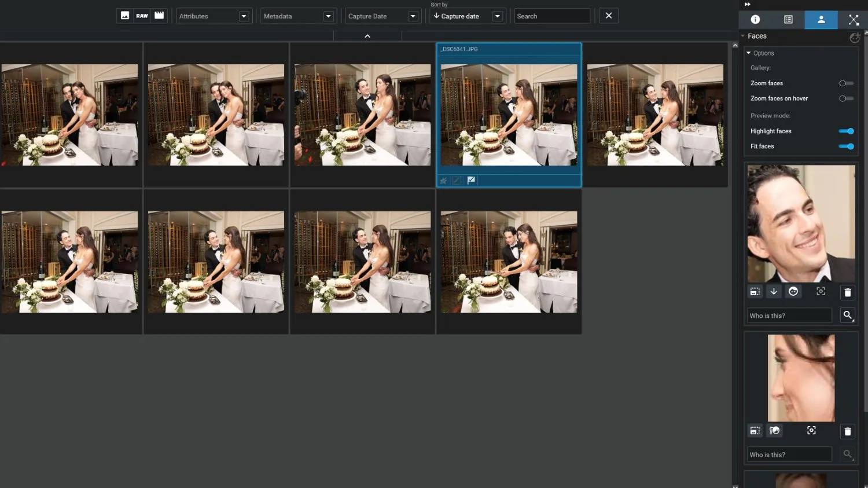Open the Capture Date filter dropdown
Screen dimensions: 868x488
click(413, 16)
